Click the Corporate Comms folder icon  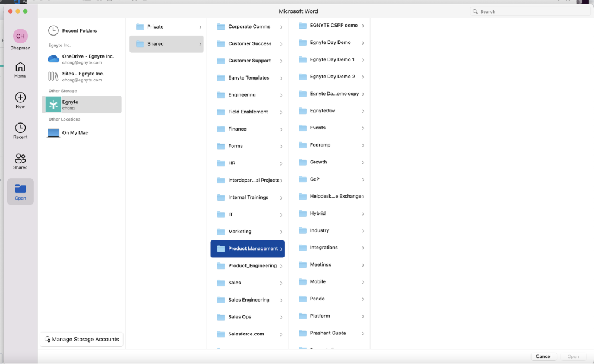coord(221,27)
